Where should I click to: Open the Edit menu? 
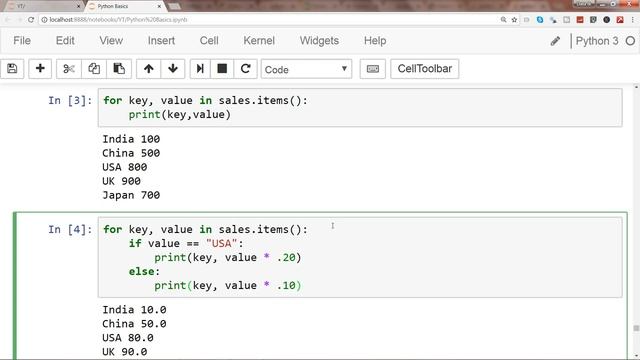point(65,41)
